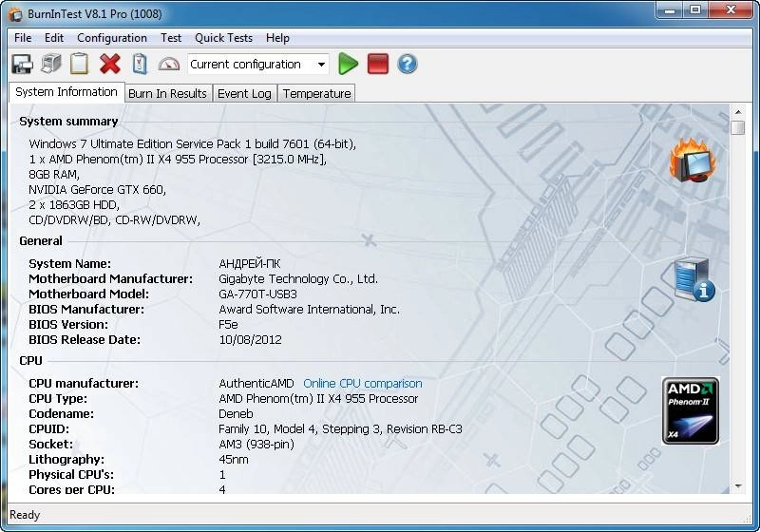760x532 pixels.
Task: Click the NVIDIA GeForce GTX 660 line
Action: tap(98, 189)
